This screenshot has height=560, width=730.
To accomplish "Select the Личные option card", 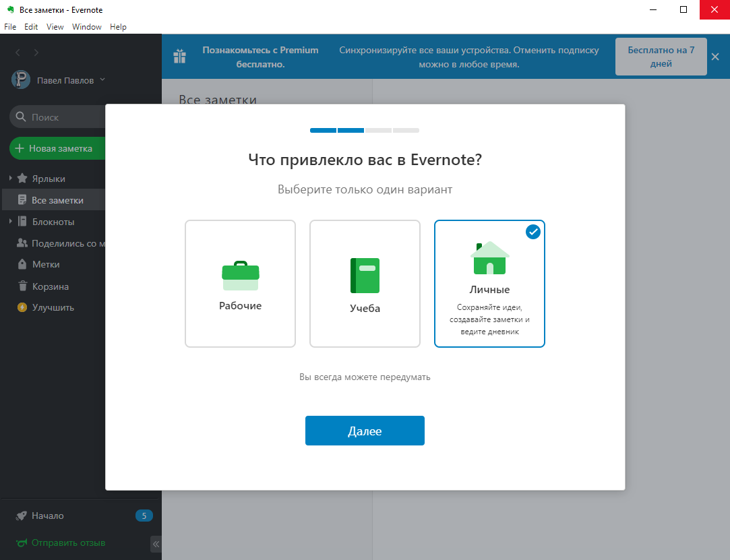I will [489, 284].
